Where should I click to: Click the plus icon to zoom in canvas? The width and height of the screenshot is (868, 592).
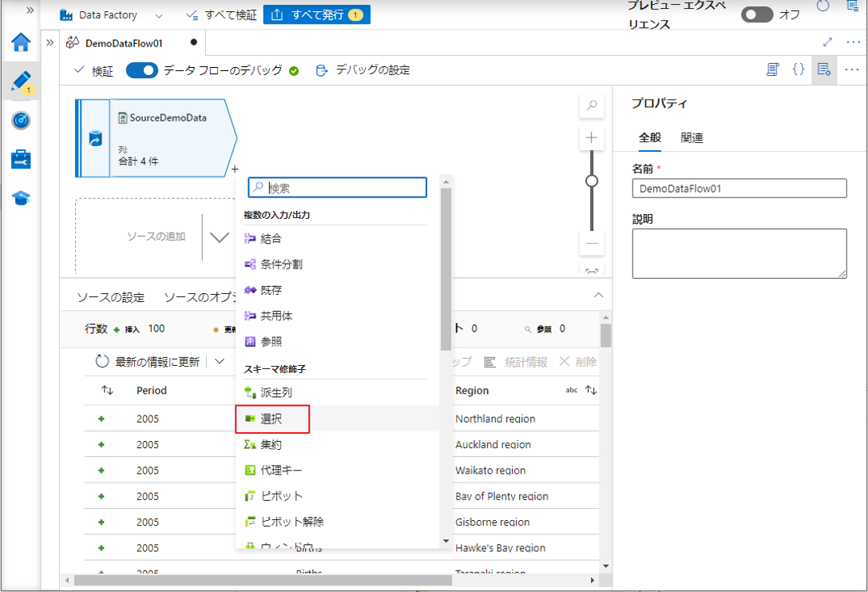coord(592,137)
